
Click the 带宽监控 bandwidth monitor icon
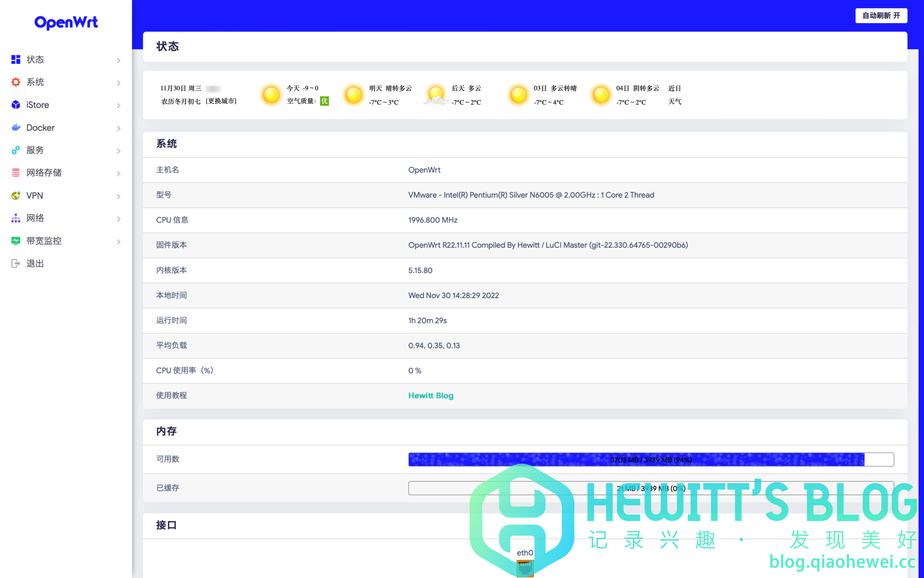[15, 241]
